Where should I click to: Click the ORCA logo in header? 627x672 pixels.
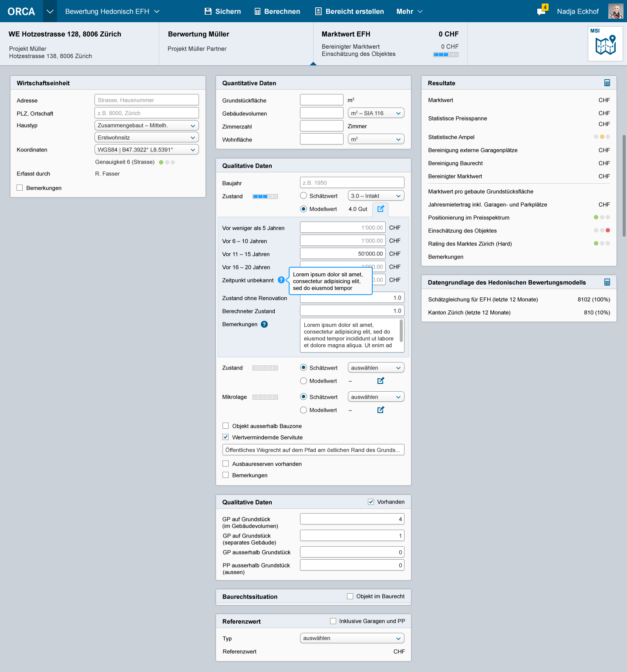pos(21,11)
